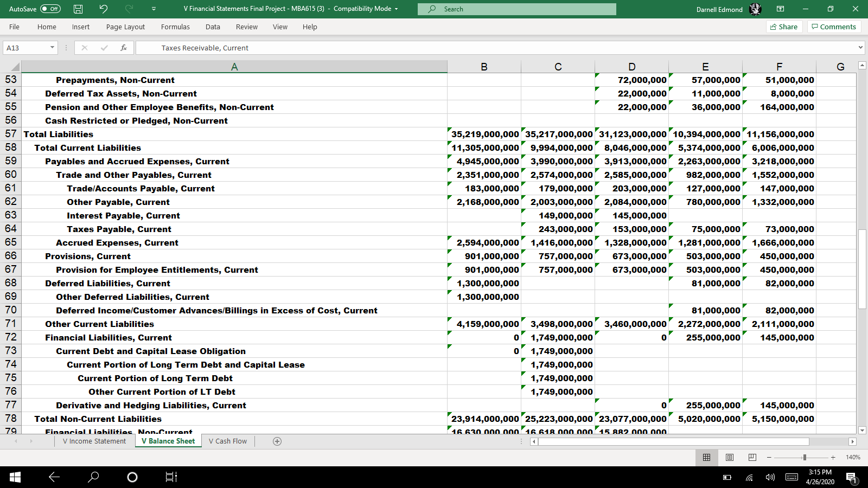Click the 140% zoom level
This screenshot has width=868, height=488.
[x=853, y=457]
